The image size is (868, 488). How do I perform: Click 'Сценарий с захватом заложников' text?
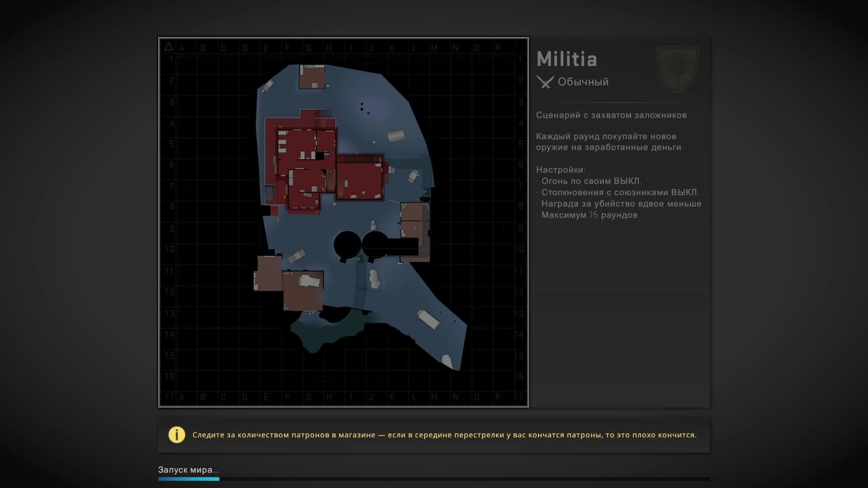pos(611,115)
